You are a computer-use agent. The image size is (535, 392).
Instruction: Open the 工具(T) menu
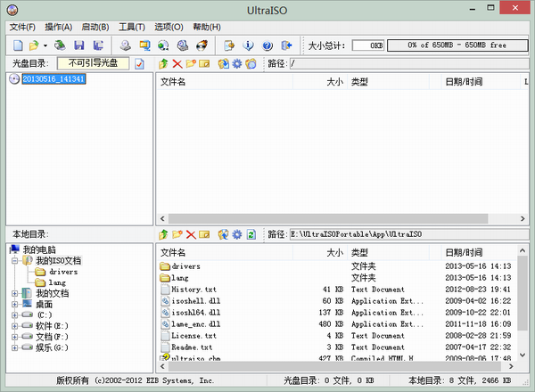click(x=132, y=27)
